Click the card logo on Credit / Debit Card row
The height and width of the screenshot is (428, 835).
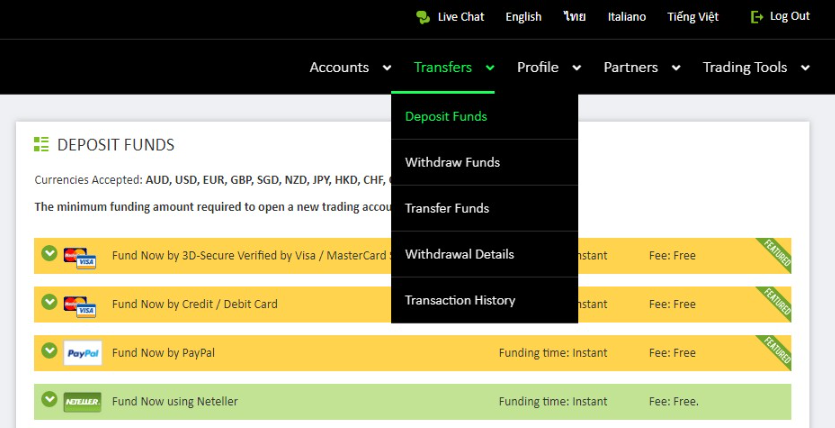80,307
